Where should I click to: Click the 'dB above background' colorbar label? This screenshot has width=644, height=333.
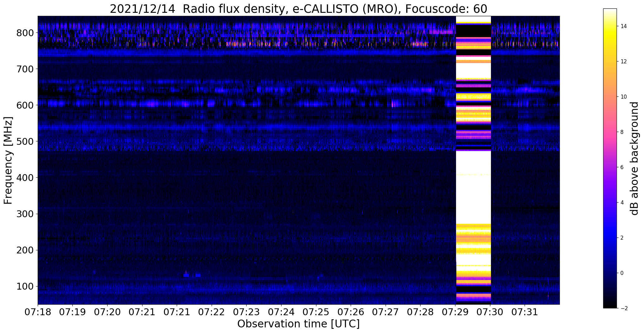pyautogui.click(x=634, y=159)
